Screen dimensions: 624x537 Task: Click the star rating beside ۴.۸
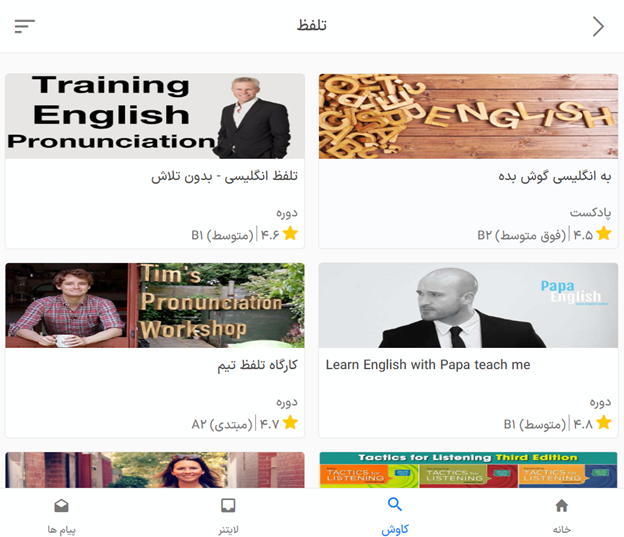point(604,423)
